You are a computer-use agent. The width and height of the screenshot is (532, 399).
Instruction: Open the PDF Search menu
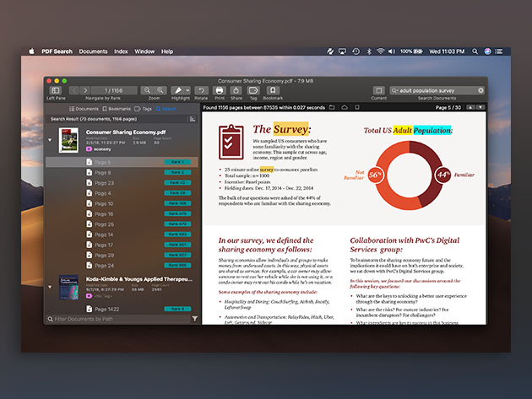[x=57, y=51]
